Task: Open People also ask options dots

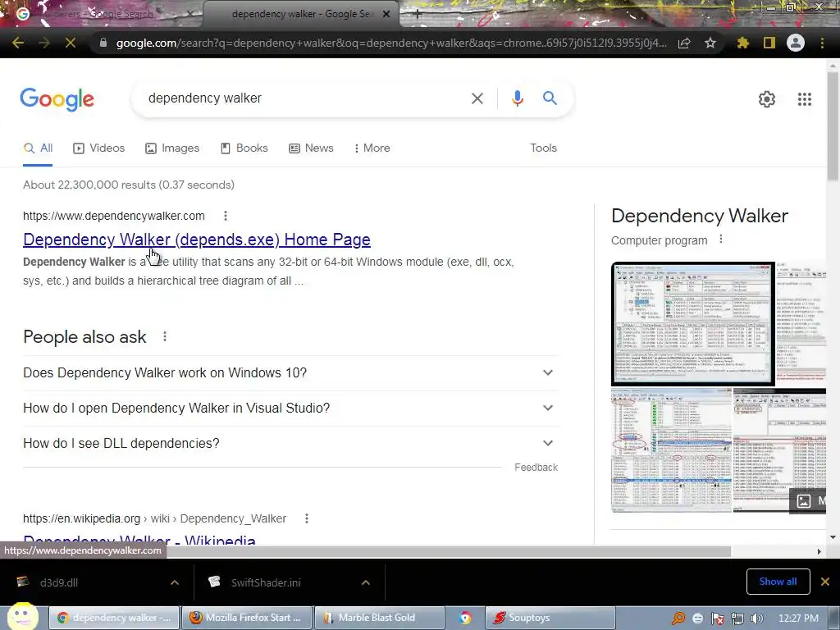Action: (x=165, y=336)
